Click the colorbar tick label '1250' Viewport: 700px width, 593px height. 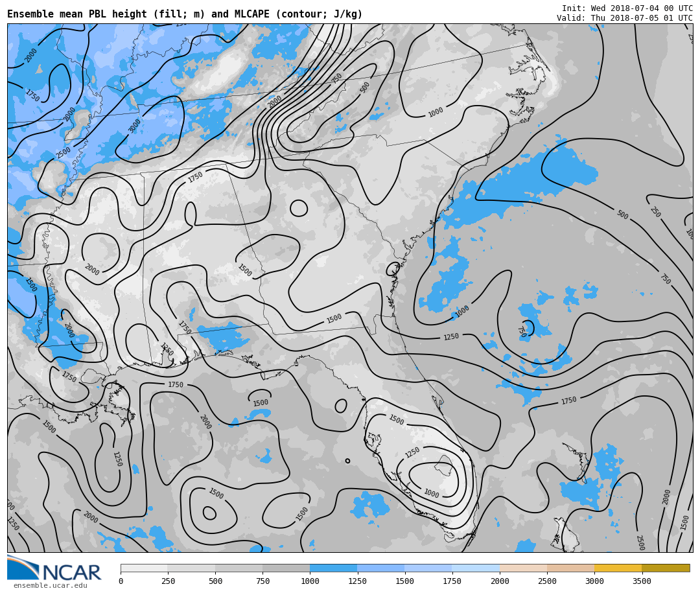pos(357,581)
